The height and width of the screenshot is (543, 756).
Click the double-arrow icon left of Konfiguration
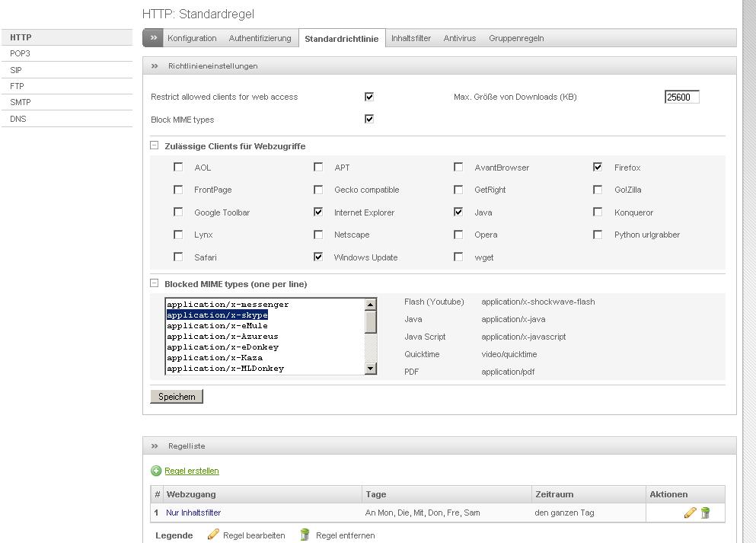click(x=153, y=38)
